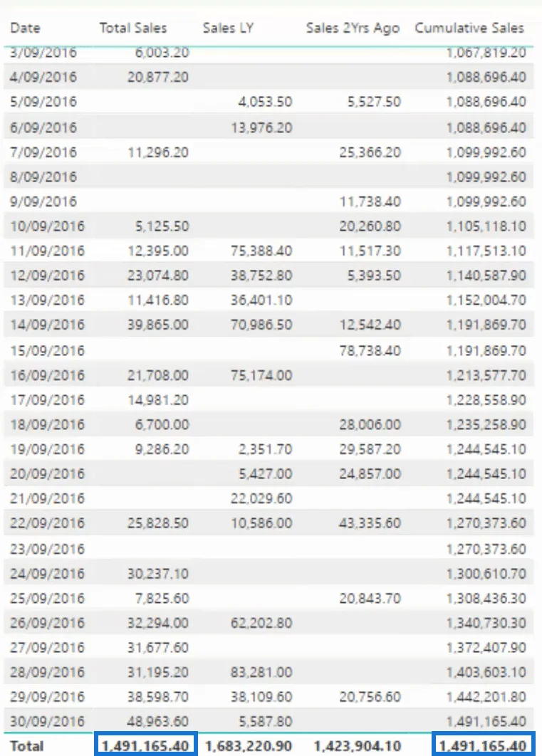This screenshot has height=756, width=542.
Task: Click cumulative value 1,270,373.60 on 22/09/2016
Action: pyautogui.click(x=486, y=523)
